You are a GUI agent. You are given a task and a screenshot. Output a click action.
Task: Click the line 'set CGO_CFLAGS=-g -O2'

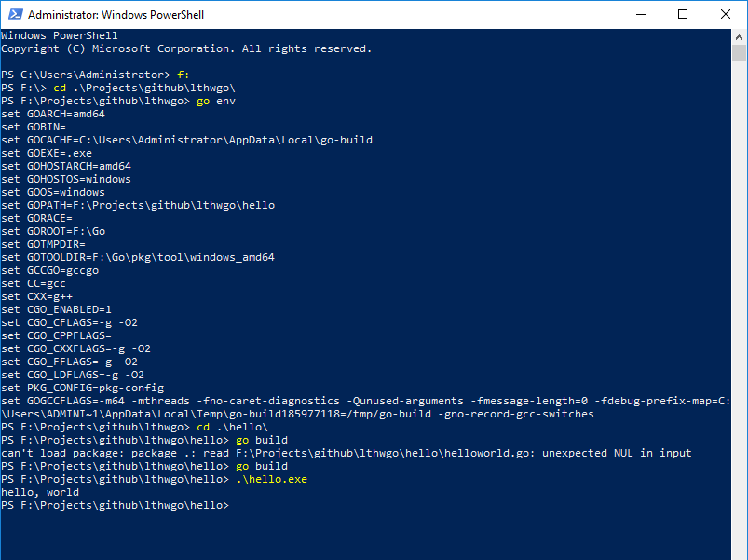pyautogui.click(x=69, y=322)
